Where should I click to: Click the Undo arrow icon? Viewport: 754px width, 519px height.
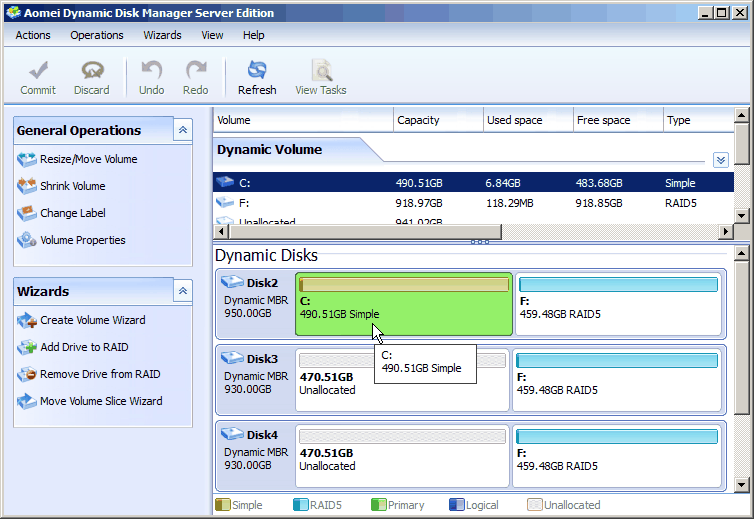151,70
